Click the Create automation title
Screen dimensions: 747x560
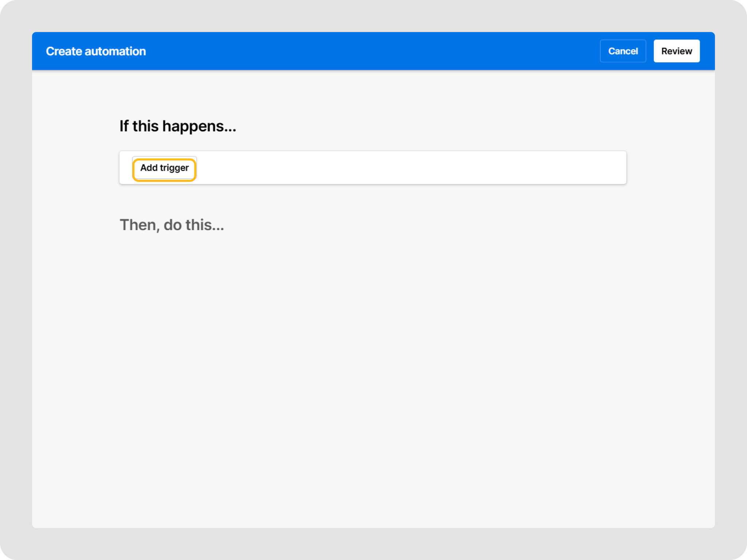coord(96,51)
